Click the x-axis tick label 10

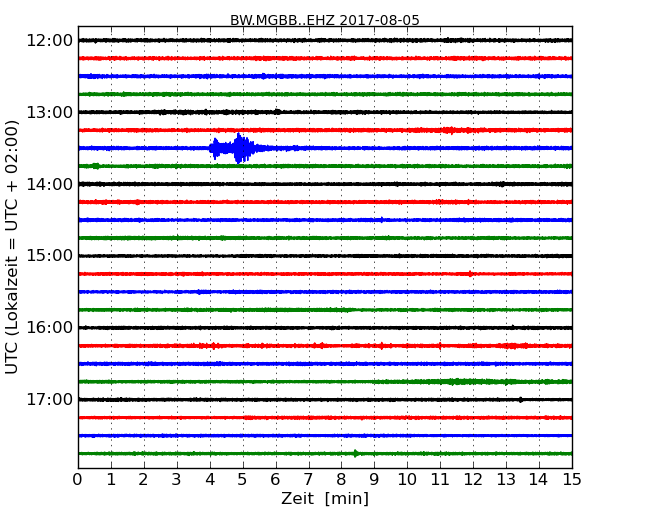click(x=407, y=480)
